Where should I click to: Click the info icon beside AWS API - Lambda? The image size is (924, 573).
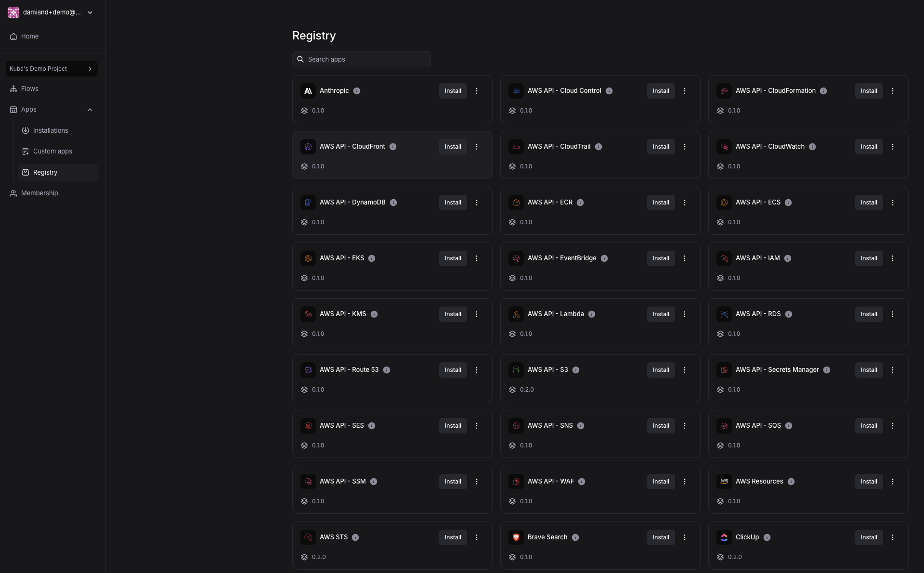592,314
